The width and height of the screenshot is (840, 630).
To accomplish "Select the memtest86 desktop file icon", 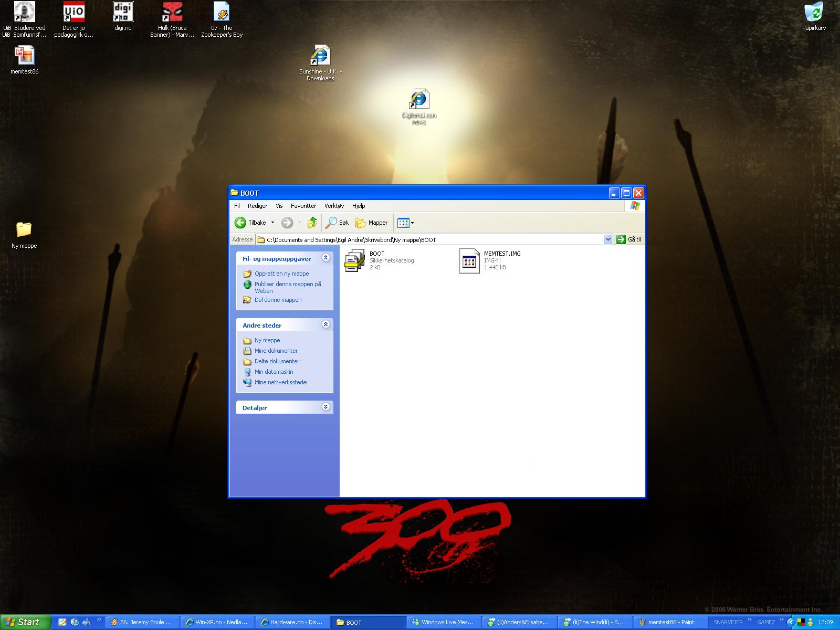I will (x=25, y=60).
